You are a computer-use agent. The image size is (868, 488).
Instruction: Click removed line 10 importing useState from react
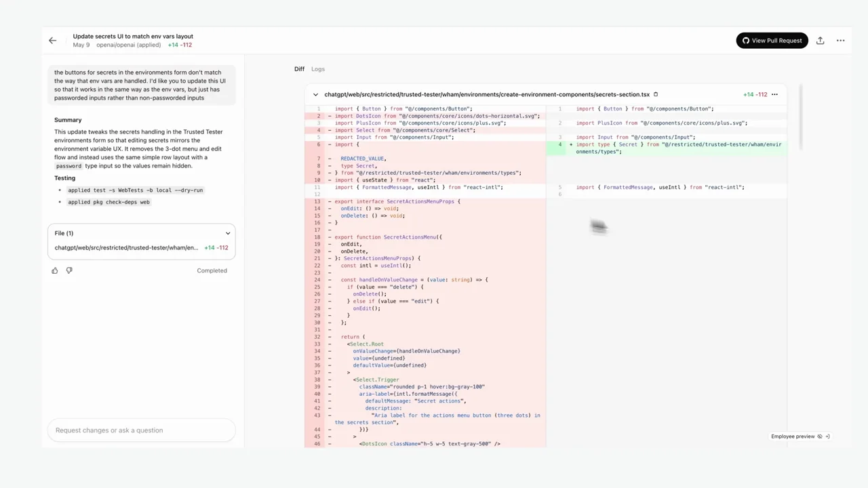[425, 180]
